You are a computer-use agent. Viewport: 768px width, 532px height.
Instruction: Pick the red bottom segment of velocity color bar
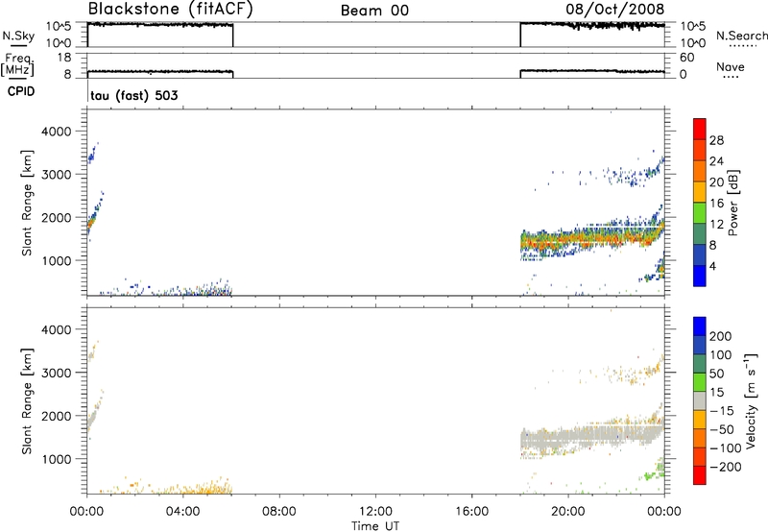pyautogui.click(x=700, y=475)
